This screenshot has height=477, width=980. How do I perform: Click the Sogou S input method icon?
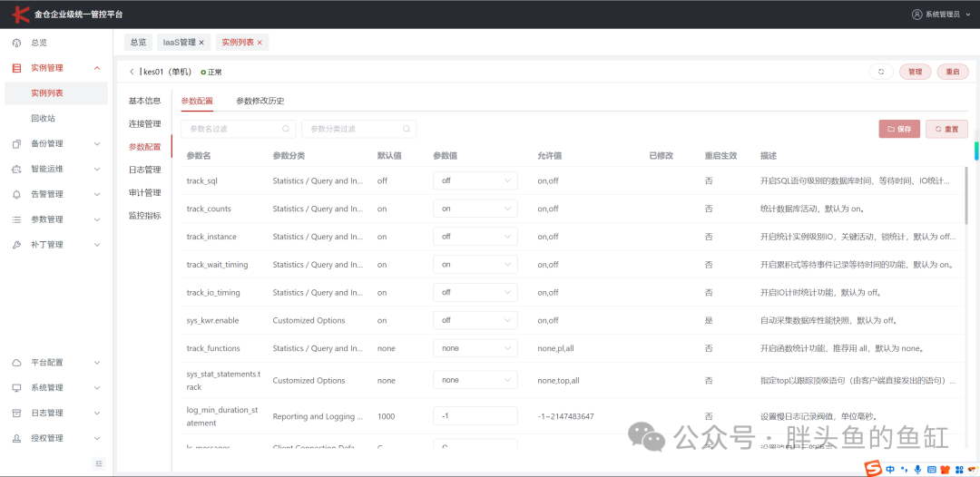click(872, 468)
